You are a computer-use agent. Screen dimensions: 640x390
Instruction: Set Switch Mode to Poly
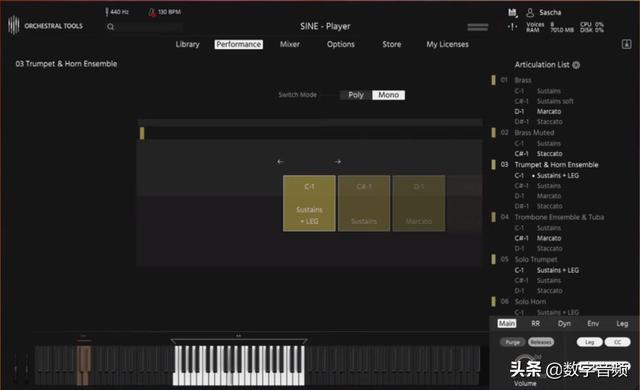(x=356, y=95)
